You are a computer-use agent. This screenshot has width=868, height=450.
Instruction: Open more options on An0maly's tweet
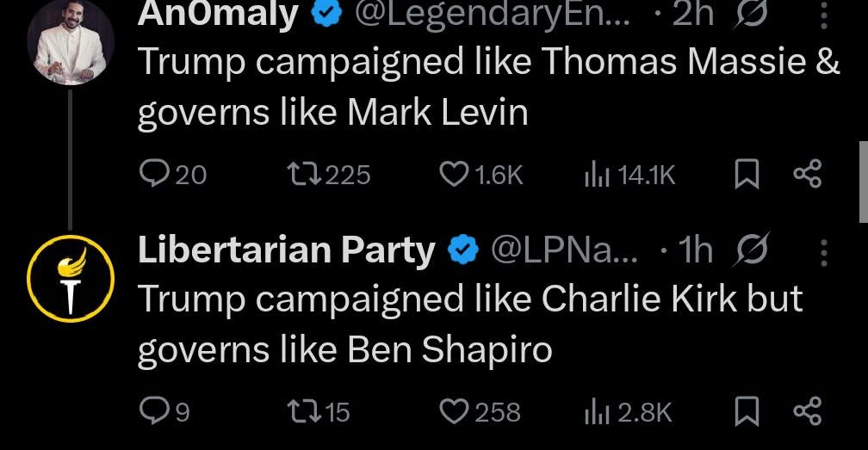822,15
